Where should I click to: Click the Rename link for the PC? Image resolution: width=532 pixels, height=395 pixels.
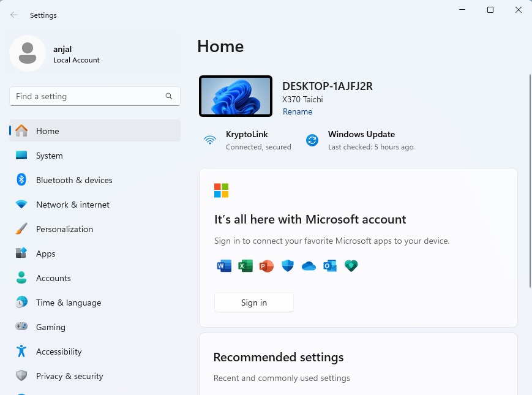(298, 111)
